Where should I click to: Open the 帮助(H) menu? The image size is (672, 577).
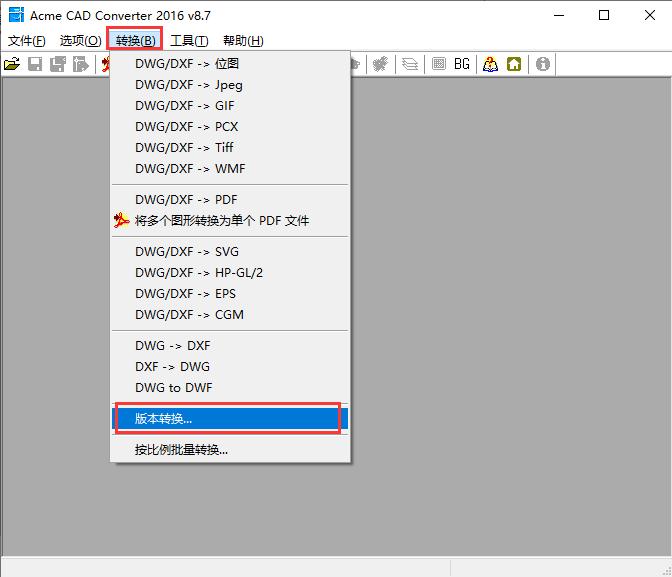pyautogui.click(x=243, y=40)
